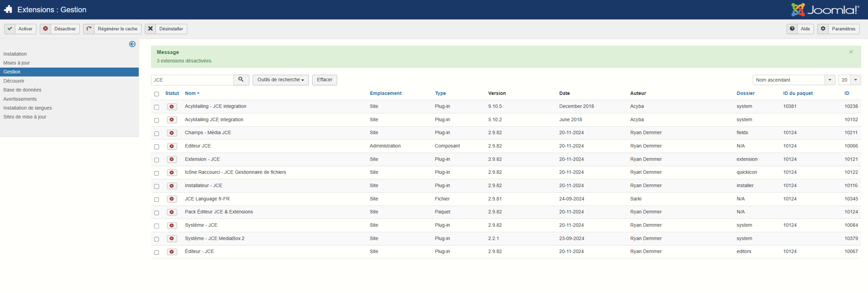Viewport: 868px width, 293px height.
Task: Open Mises à jour in the sidebar
Action: [x=16, y=63]
